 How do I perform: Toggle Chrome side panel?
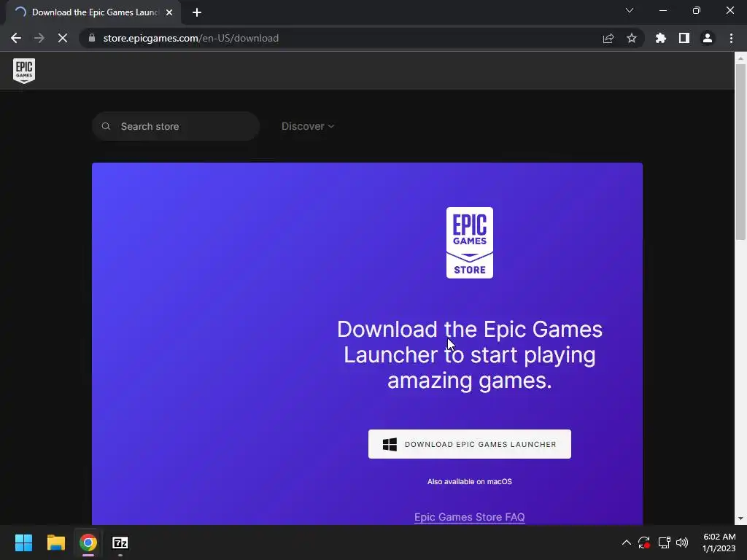[684, 38]
